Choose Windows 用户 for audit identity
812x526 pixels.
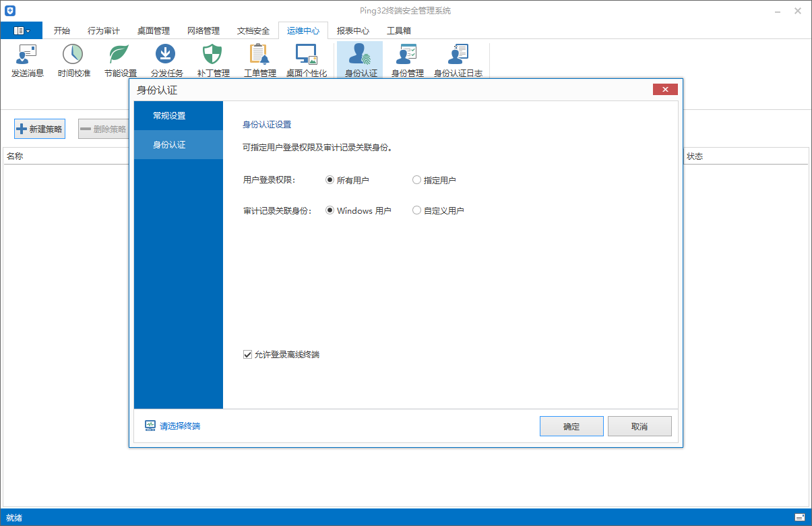coord(358,210)
